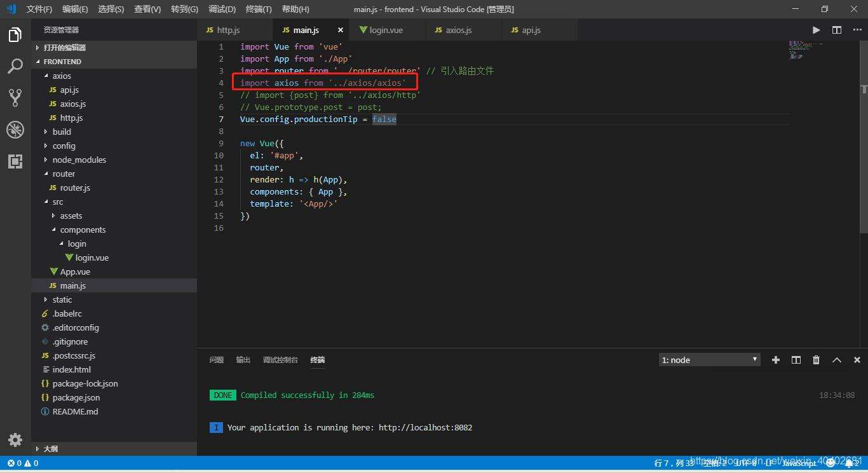Open the editor's more actions ellipsis
This screenshot has height=473, width=868.
856,30
